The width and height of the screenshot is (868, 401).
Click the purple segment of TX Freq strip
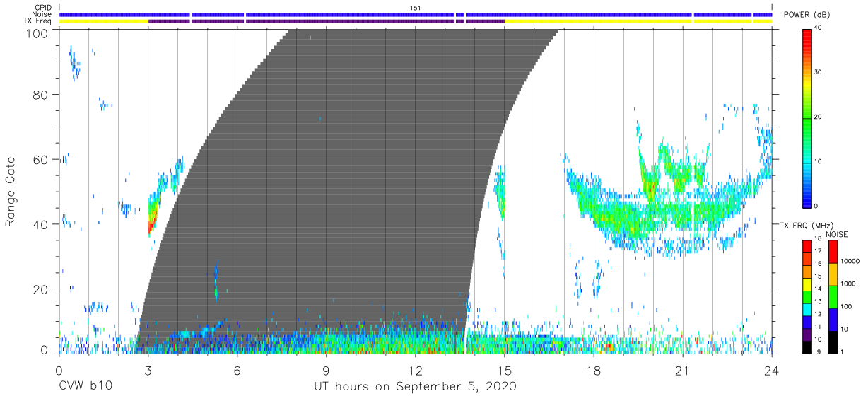tap(327, 22)
